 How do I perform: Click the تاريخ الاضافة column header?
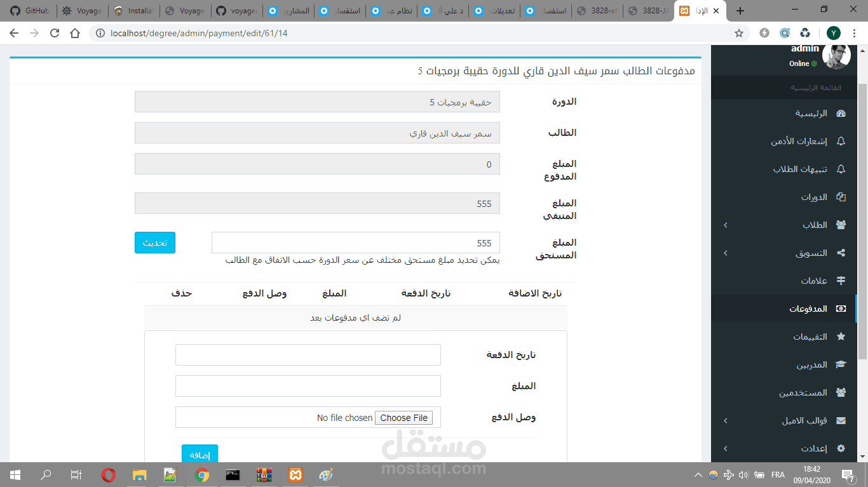(536, 293)
